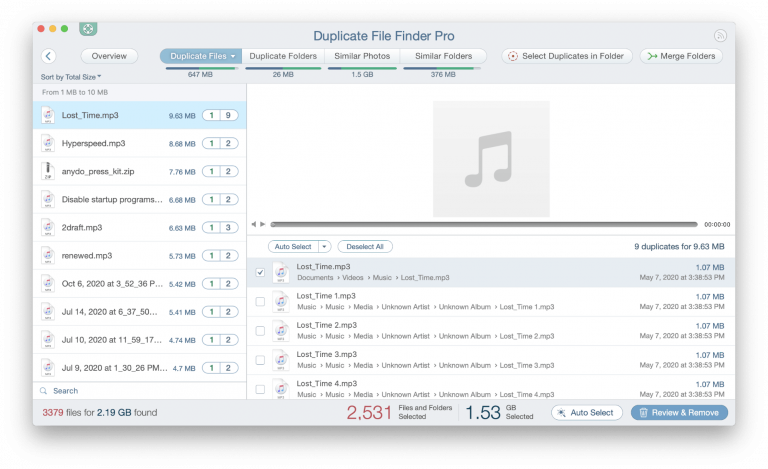Open the Overview screen
768x469 pixels.
coord(109,56)
